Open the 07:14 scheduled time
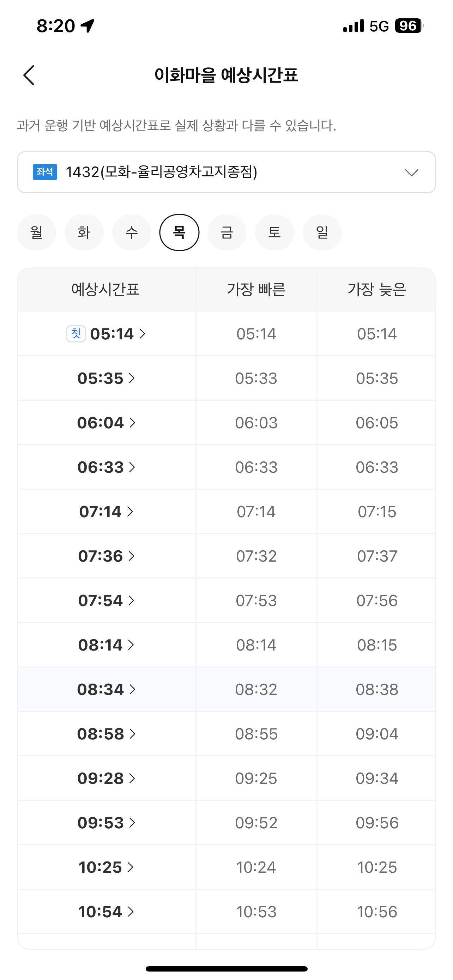Image resolution: width=453 pixels, height=980 pixels. click(x=107, y=511)
